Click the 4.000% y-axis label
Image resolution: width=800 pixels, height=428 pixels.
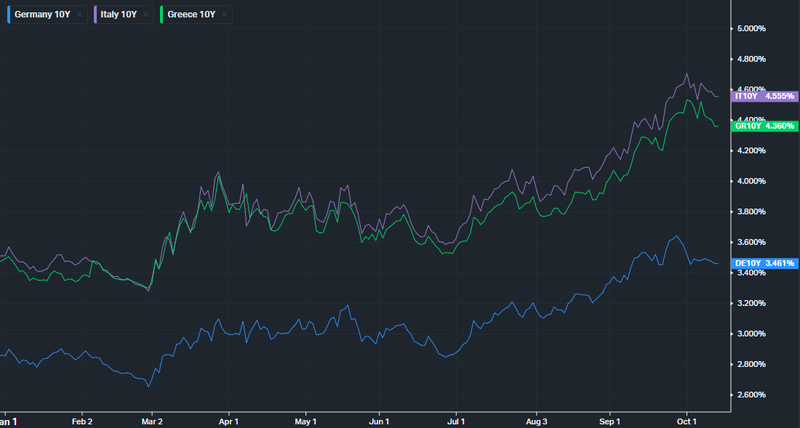[752, 181]
